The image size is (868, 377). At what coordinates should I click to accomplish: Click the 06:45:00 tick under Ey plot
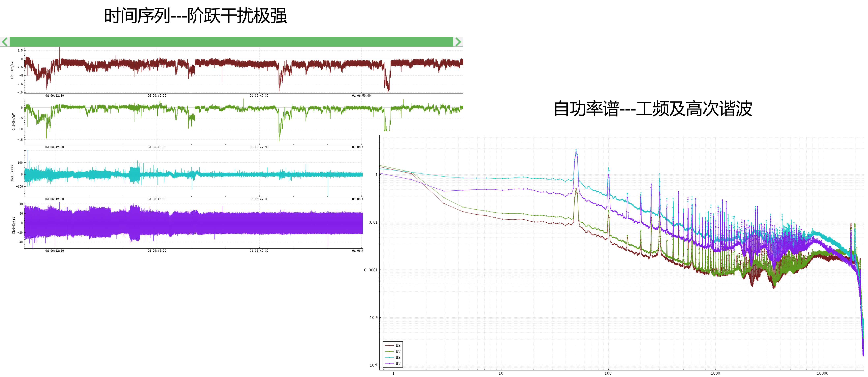(x=157, y=147)
